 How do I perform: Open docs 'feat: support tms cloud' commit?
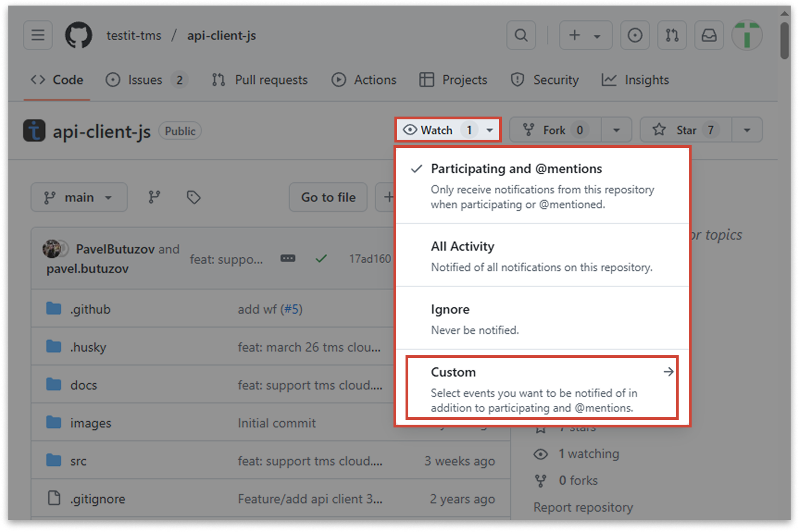(310, 385)
